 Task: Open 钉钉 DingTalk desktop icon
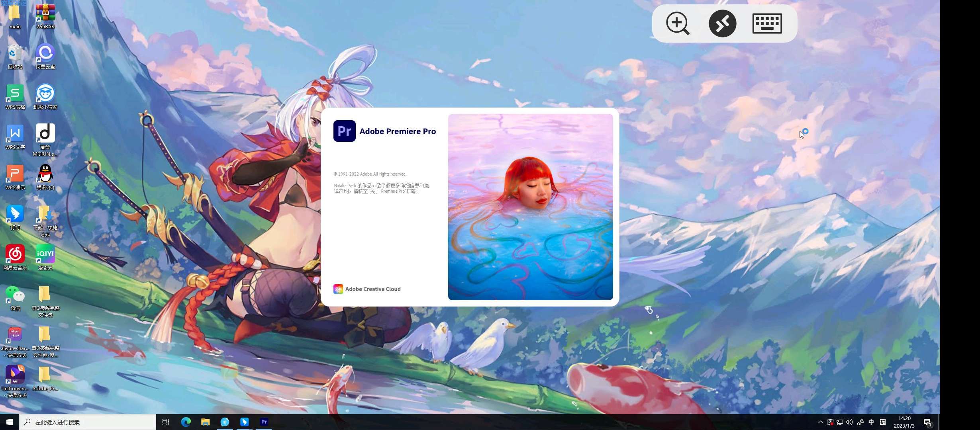click(15, 217)
